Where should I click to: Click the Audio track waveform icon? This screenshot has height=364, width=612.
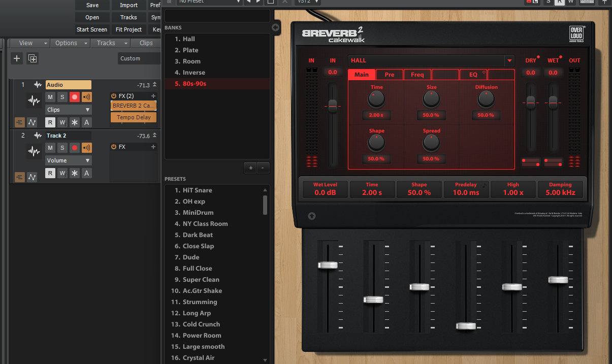(x=38, y=85)
